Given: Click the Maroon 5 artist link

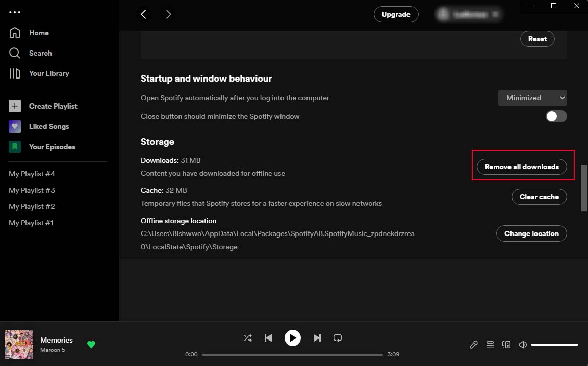Looking at the screenshot, I should [x=53, y=350].
